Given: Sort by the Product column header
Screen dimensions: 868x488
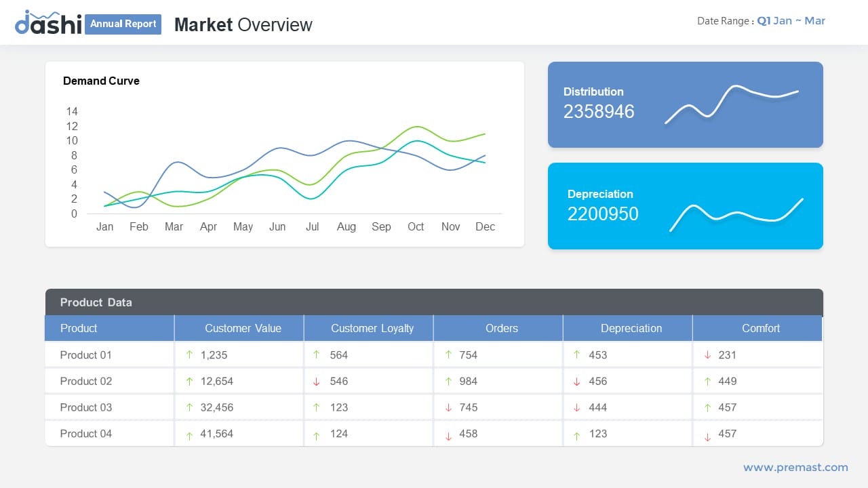Looking at the screenshot, I should click(x=109, y=328).
